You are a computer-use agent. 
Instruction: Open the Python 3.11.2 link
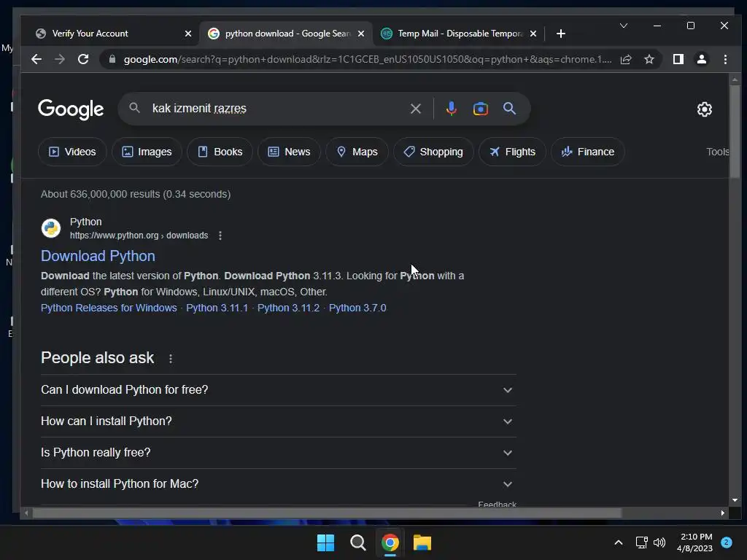point(288,308)
